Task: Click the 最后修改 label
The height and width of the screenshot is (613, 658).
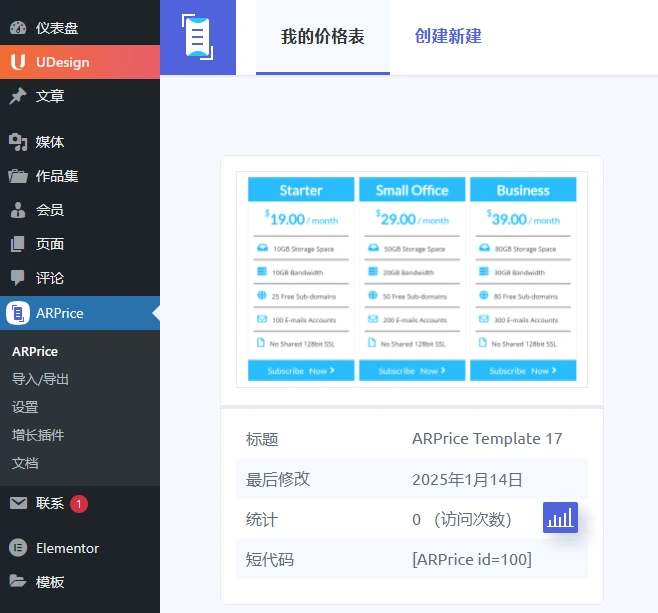Action: click(278, 479)
